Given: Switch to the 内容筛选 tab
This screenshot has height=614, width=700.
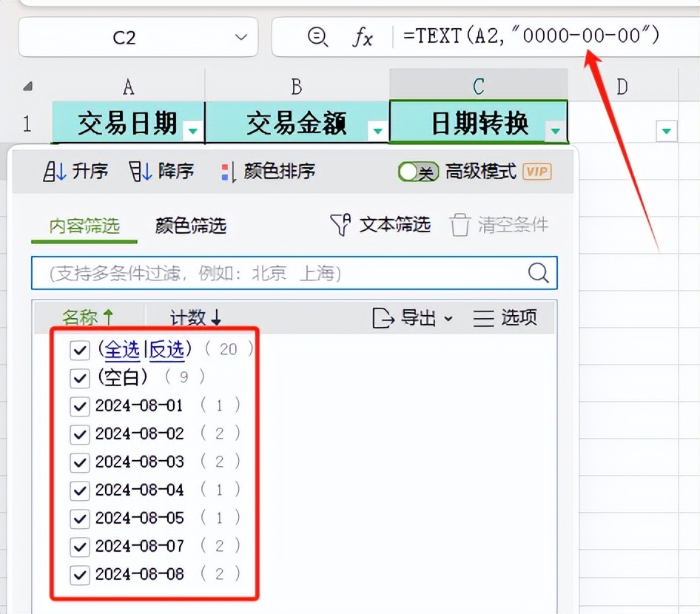Looking at the screenshot, I should point(84,226).
